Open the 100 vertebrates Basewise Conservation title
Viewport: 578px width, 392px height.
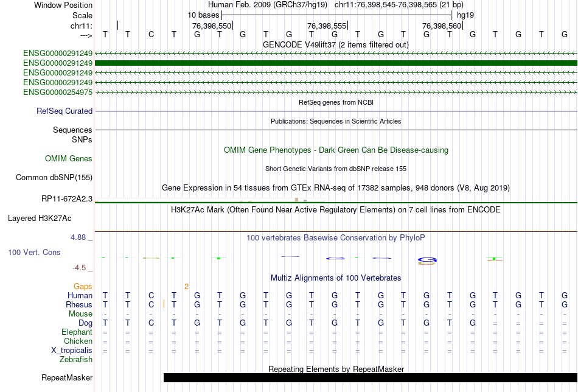click(336, 238)
